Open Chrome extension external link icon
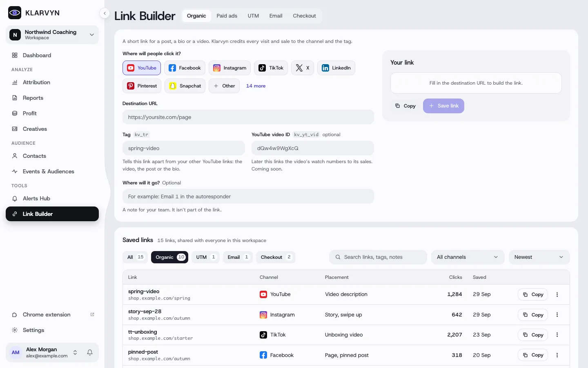 coord(92,314)
